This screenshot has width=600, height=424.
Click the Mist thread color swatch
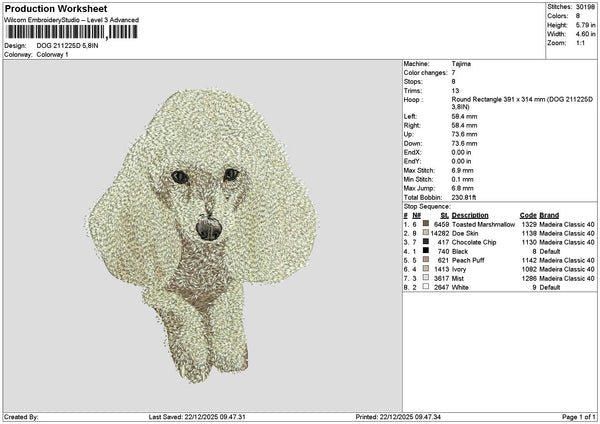[x=426, y=277]
